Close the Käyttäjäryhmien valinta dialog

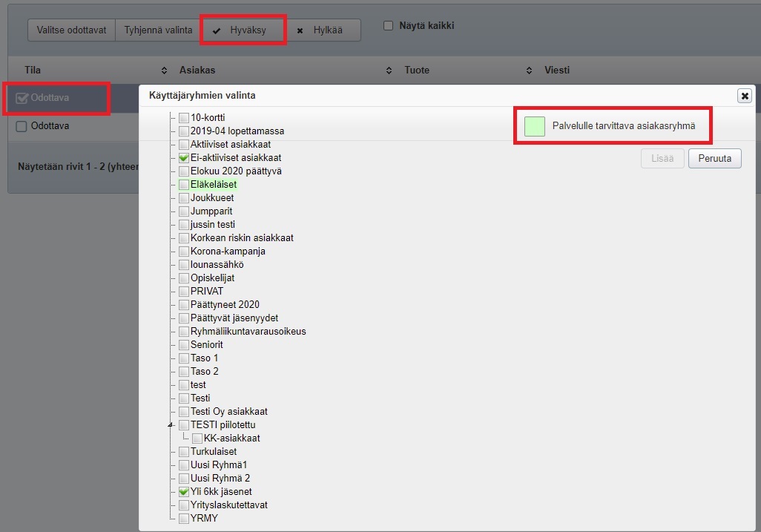coord(745,96)
